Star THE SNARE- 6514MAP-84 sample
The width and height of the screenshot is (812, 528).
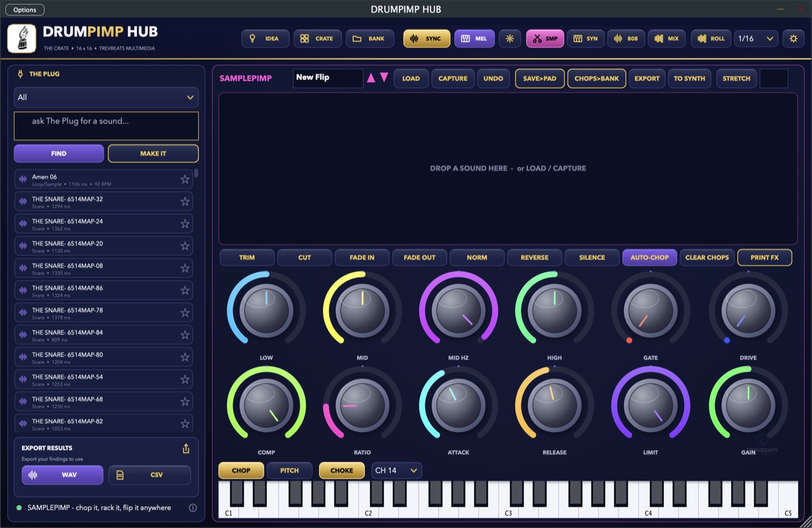185,335
